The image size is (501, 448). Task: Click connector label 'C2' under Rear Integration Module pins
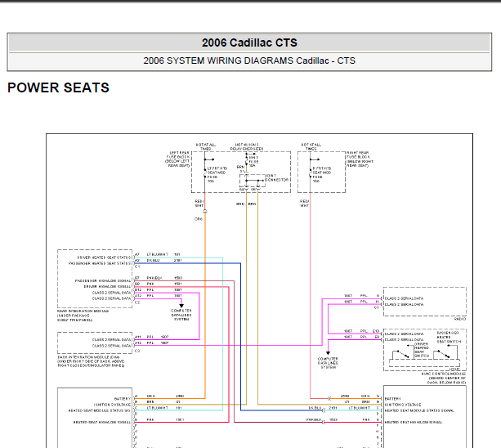point(137,302)
